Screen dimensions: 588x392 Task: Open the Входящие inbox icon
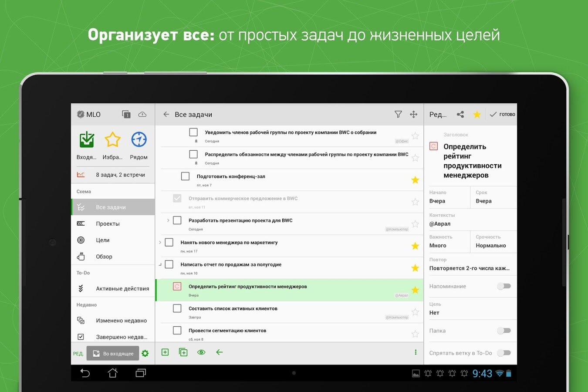click(x=87, y=139)
